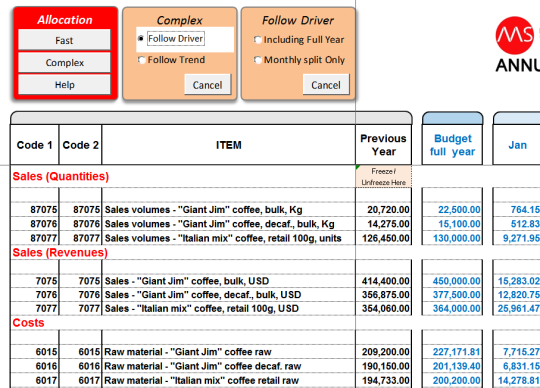Click previous year value 190,150.00

pyautogui.click(x=383, y=366)
